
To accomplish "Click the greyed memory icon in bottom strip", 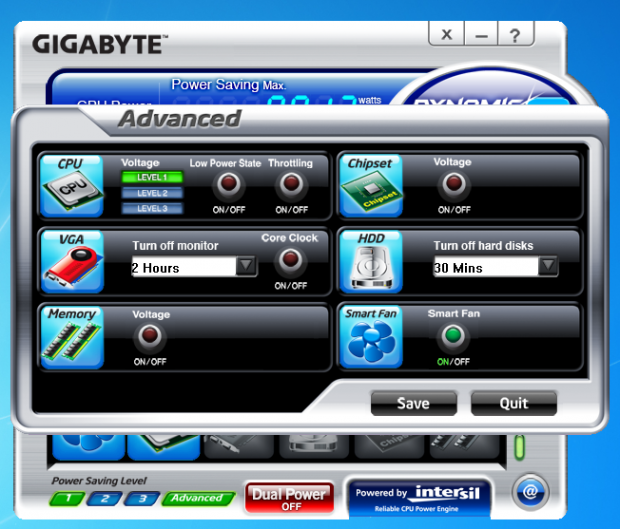I will (465, 447).
